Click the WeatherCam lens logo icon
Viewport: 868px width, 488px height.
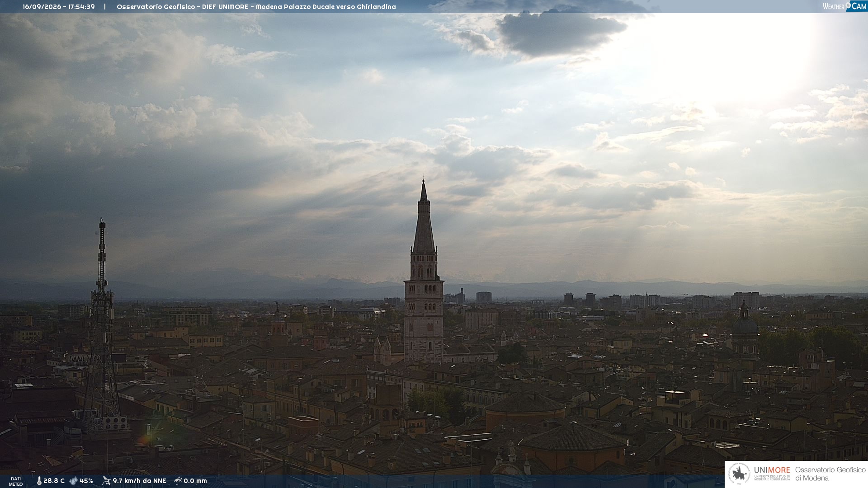pos(848,5)
